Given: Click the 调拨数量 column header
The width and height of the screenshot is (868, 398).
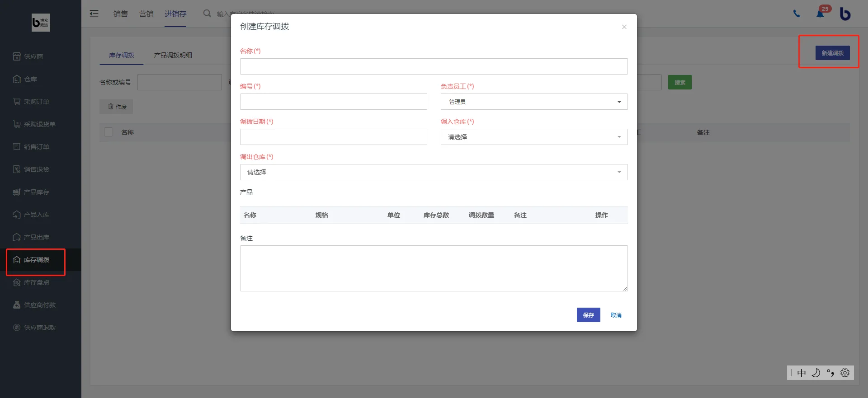Looking at the screenshot, I should pos(481,215).
